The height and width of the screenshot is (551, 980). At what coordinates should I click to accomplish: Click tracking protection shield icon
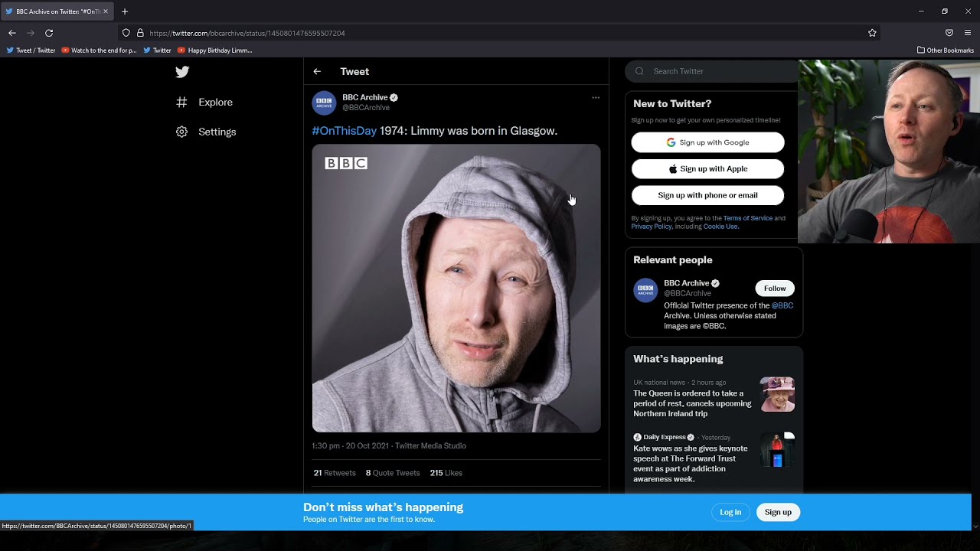(126, 33)
